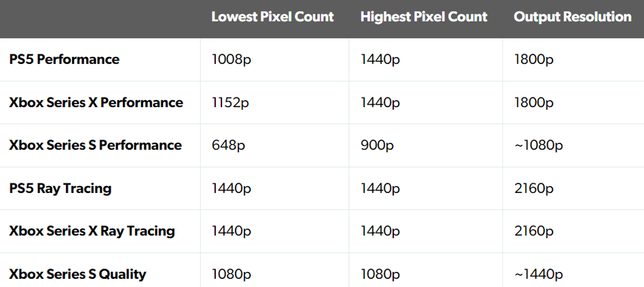Click the 648p cell value
644x287 pixels.
click(227, 146)
